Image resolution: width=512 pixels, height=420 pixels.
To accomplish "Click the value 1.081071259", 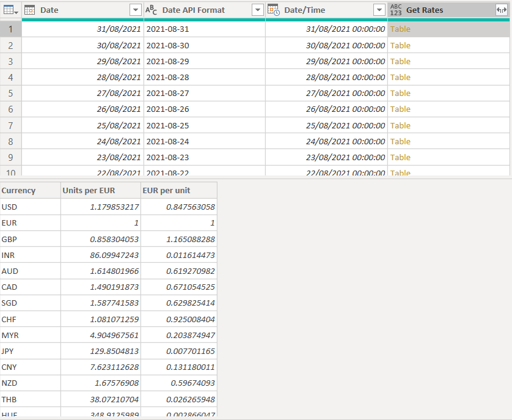I will (101, 319).
